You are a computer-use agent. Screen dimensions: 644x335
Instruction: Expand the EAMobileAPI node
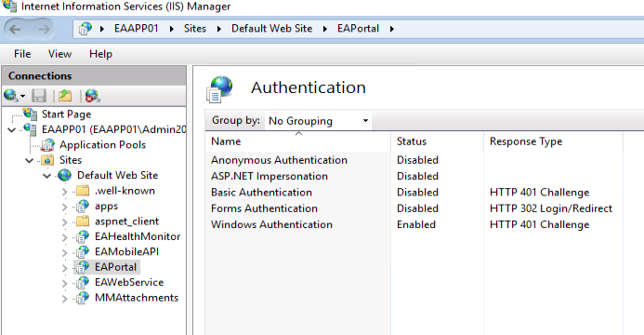(65, 253)
